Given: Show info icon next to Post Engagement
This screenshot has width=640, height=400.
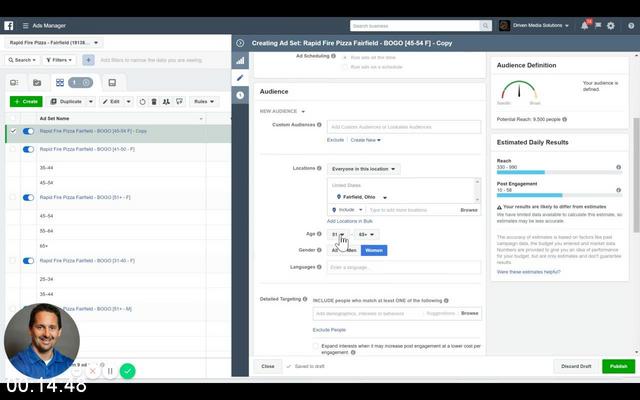Looking at the screenshot, I should [x=618, y=190].
